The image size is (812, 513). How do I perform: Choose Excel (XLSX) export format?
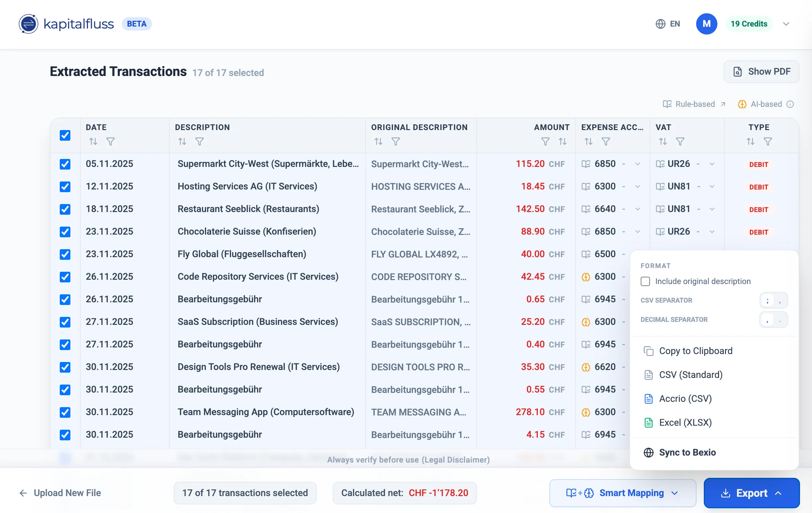pos(685,422)
